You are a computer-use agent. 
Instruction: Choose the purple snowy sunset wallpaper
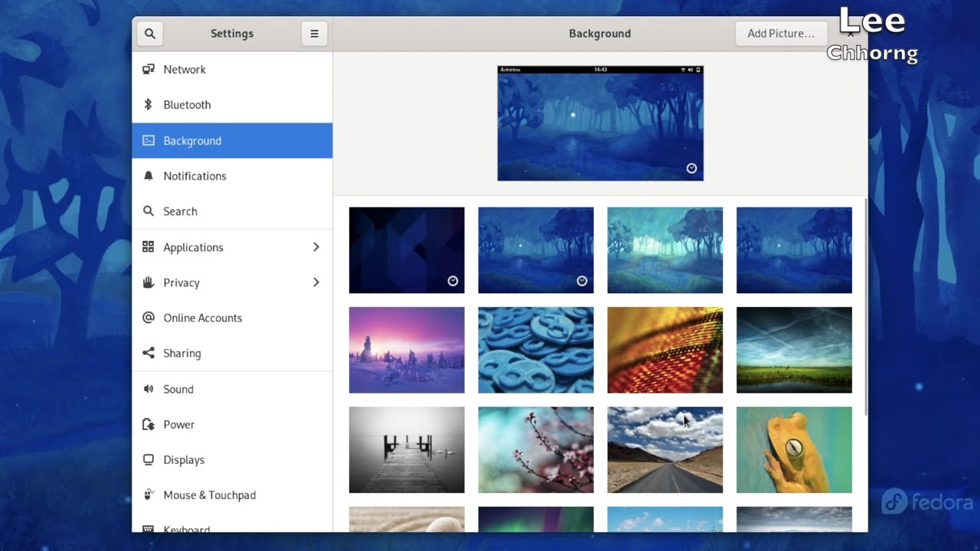click(x=407, y=350)
